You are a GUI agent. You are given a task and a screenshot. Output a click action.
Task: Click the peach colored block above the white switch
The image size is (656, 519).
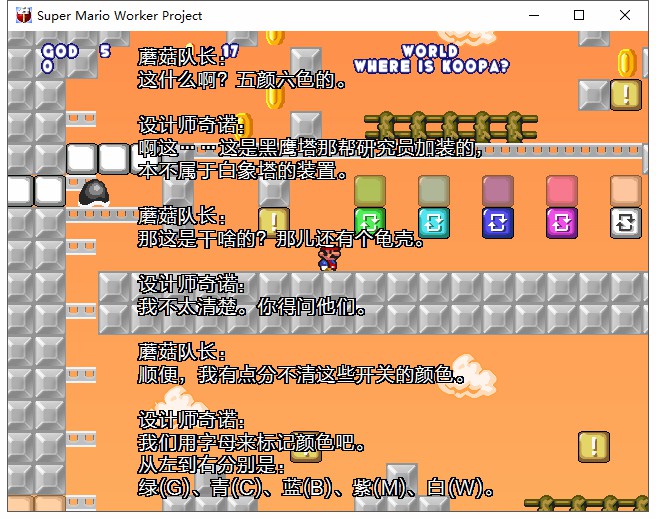tap(626, 191)
